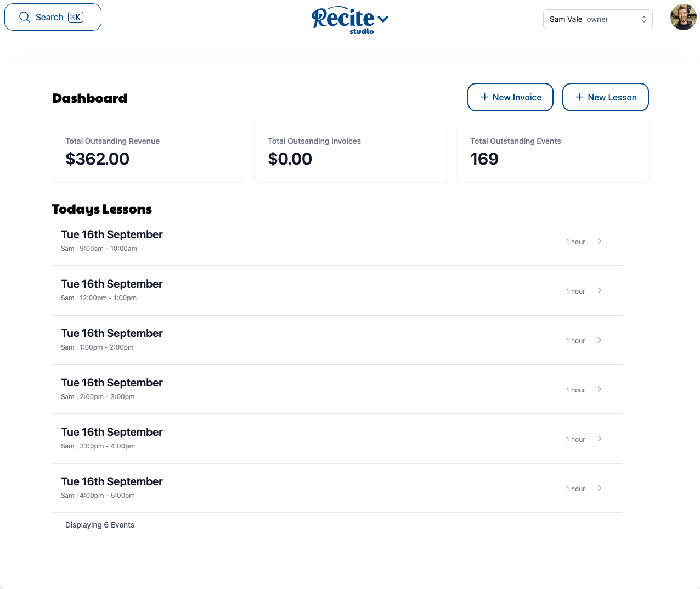Open the 4:00pm - 5:00pm lesson arrow
The height and width of the screenshot is (589, 700).
(600, 488)
